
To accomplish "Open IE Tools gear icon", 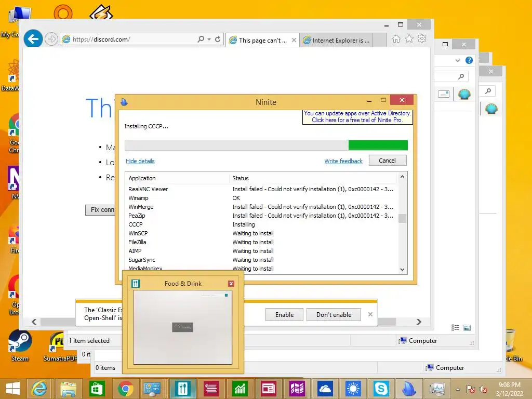I will pyautogui.click(x=422, y=38).
